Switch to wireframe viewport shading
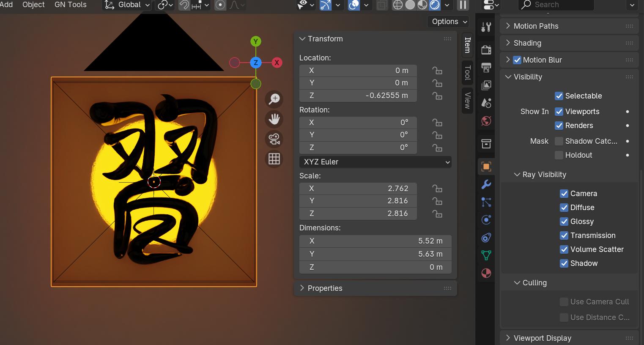This screenshot has height=345, width=644. (x=398, y=5)
